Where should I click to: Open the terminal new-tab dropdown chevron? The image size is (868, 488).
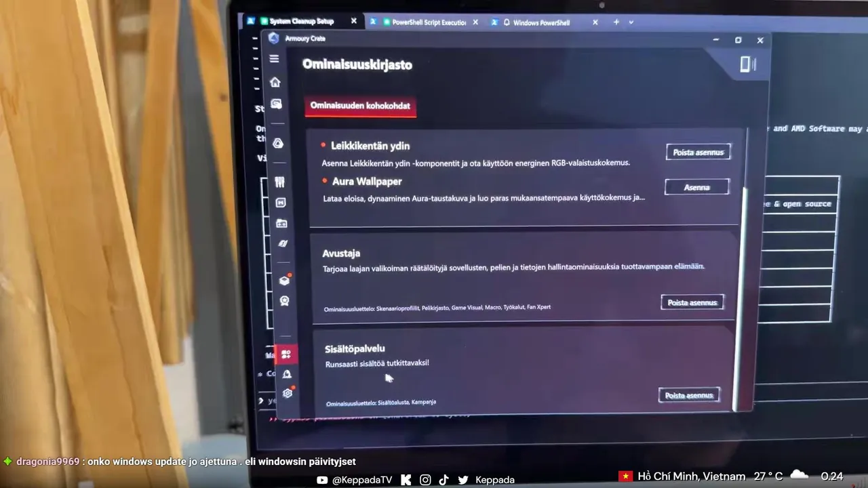pos(631,22)
